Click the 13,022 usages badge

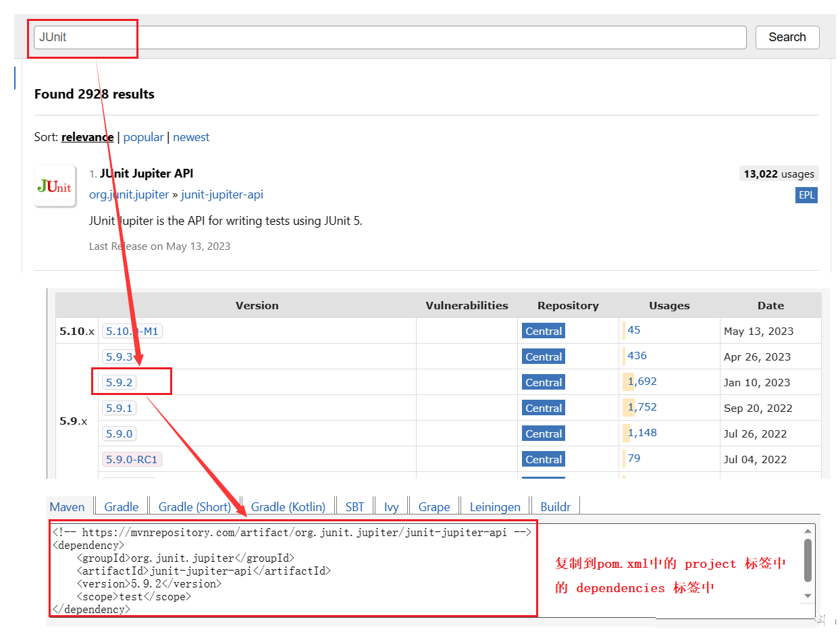(779, 174)
